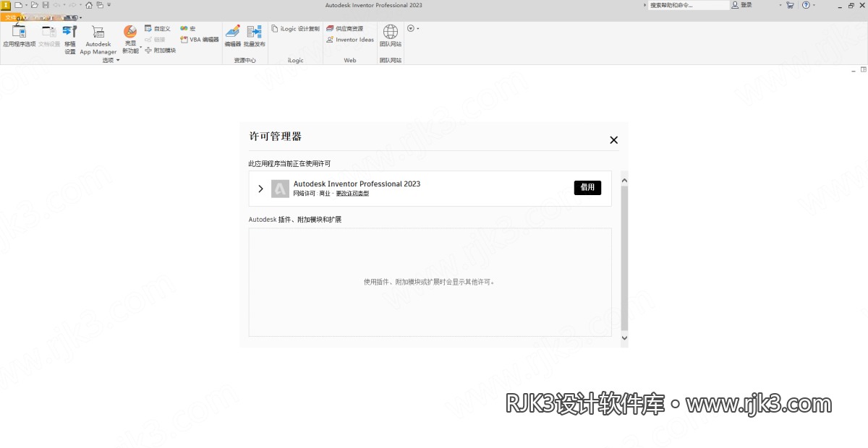Click 亮显新功能 highlight new features
This screenshot has width=868, height=448.
tap(130, 39)
